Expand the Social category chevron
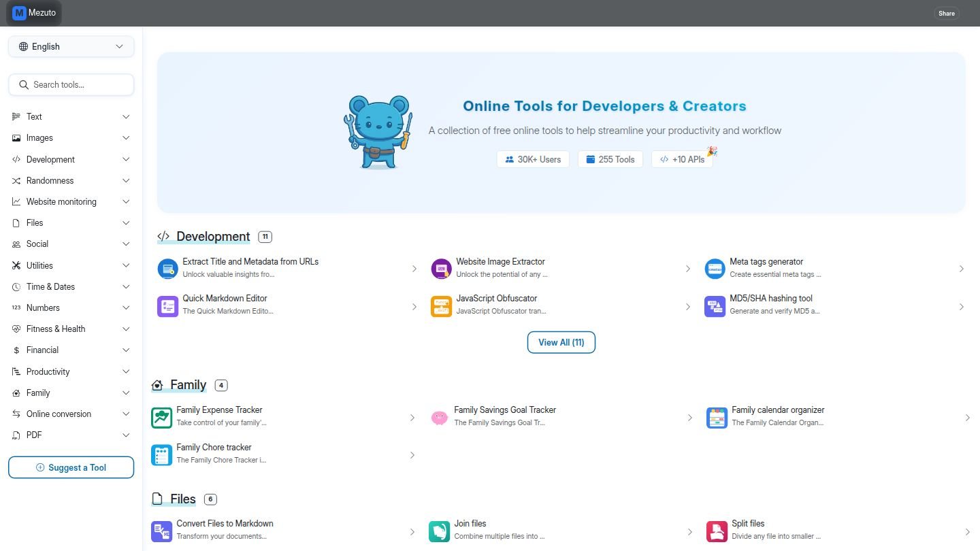 pyautogui.click(x=126, y=244)
